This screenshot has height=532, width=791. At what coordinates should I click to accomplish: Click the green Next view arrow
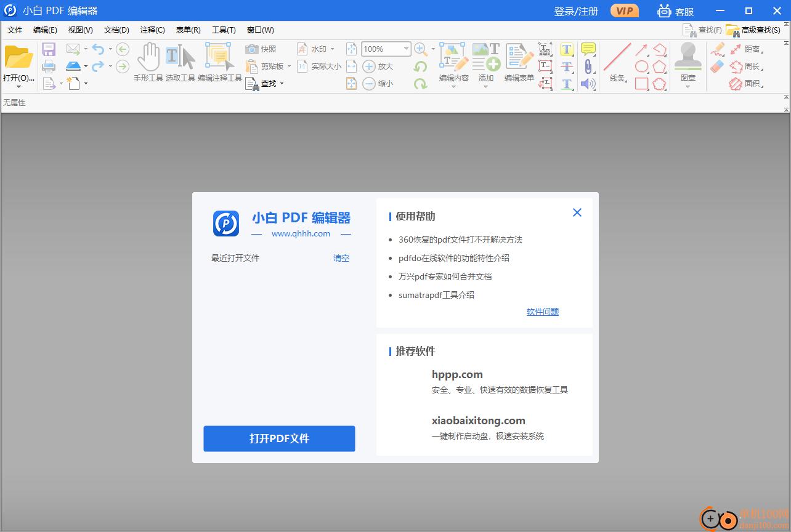click(123, 66)
